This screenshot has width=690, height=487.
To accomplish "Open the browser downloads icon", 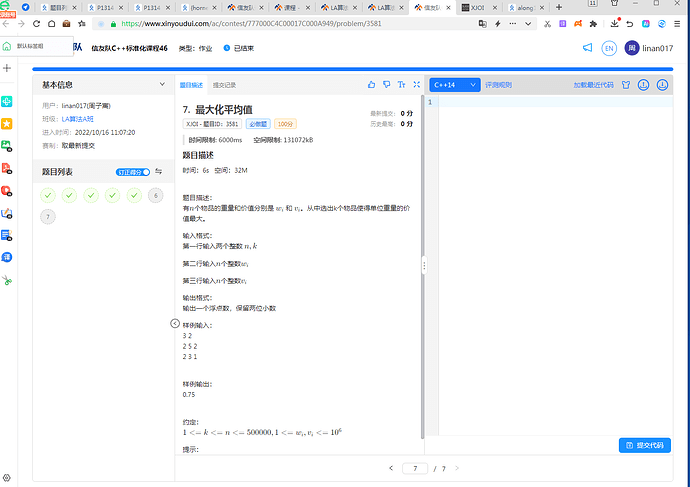I will [x=615, y=23].
